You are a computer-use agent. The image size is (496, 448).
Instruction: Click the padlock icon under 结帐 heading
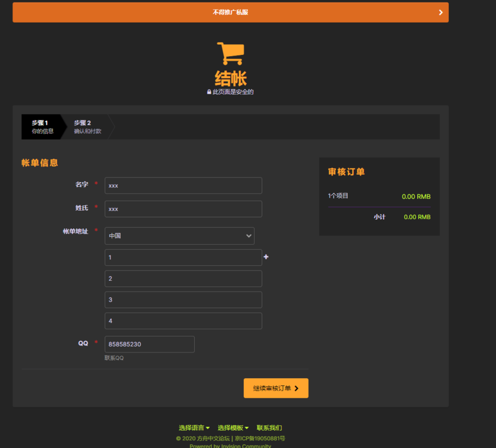[x=209, y=92]
